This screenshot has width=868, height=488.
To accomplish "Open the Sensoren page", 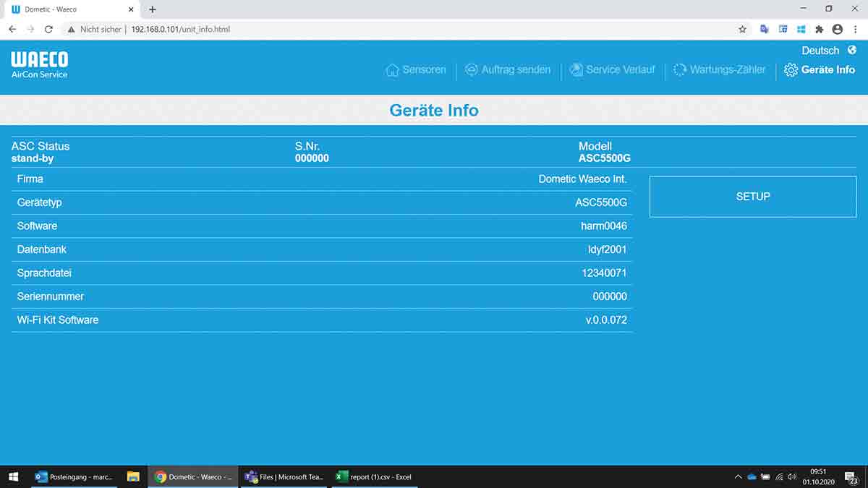I will pyautogui.click(x=416, y=70).
